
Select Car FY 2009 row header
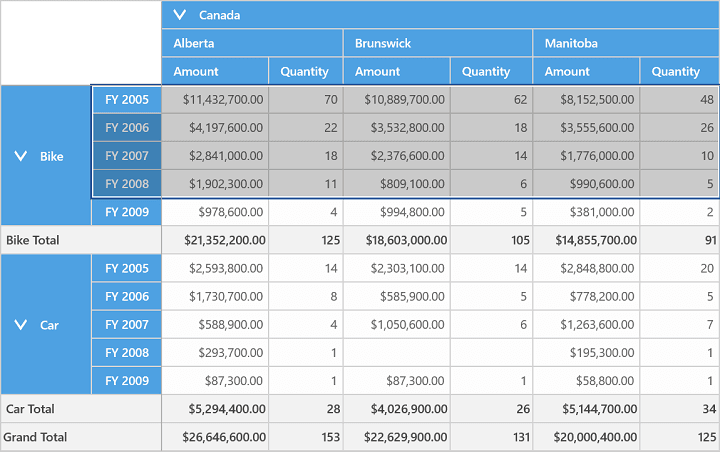click(x=127, y=380)
